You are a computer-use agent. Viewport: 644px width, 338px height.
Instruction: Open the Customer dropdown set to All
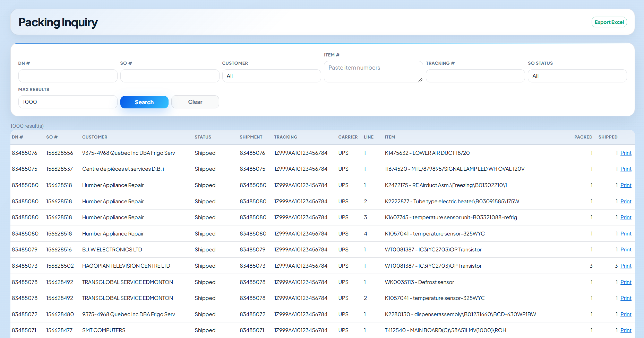coord(272,76)
